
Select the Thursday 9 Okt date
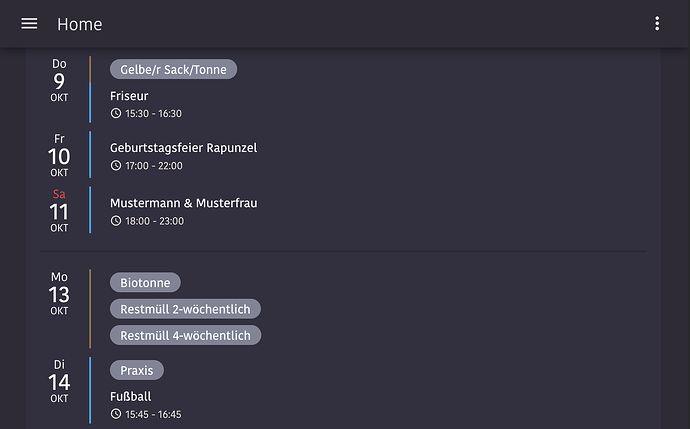pos(59,80)
